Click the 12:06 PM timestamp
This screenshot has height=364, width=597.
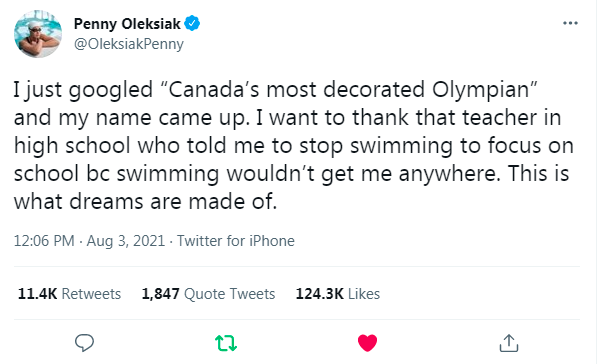44,241
